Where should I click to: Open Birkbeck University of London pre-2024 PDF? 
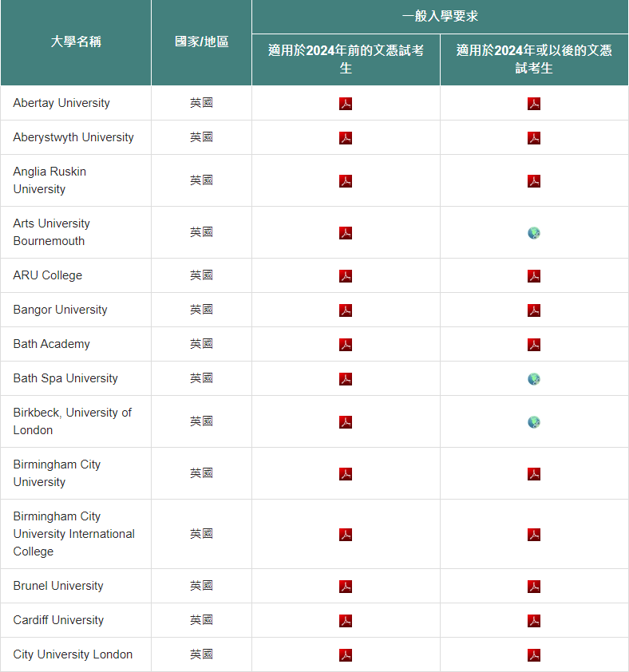(346, 422)
